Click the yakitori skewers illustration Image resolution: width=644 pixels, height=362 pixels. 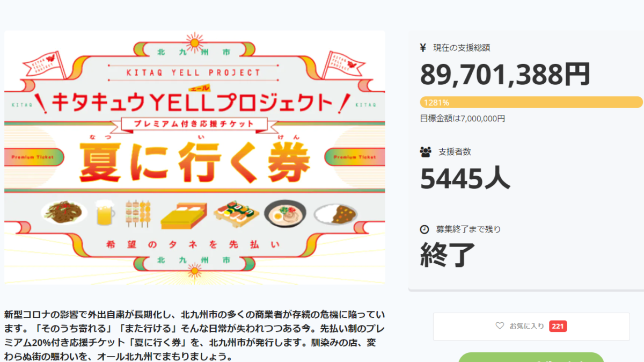[x=138, y=213]
